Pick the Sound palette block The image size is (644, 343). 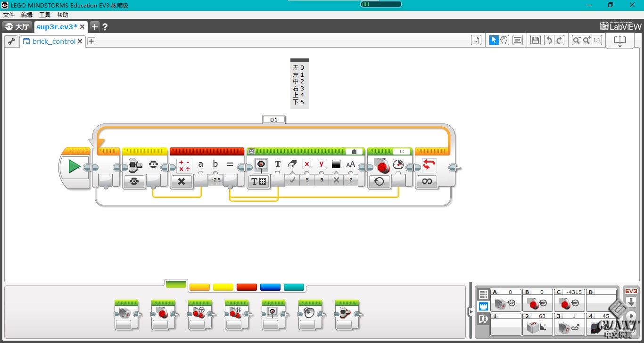pyautogui.click(x=310, y=314)
